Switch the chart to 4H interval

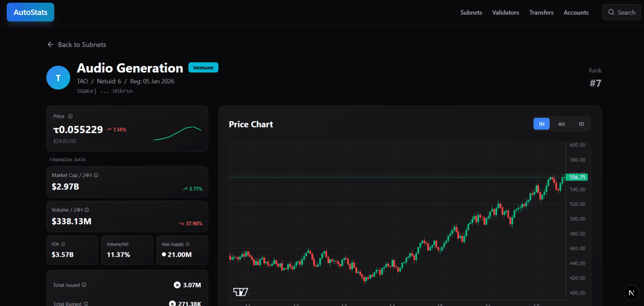[x=561, y=124]
